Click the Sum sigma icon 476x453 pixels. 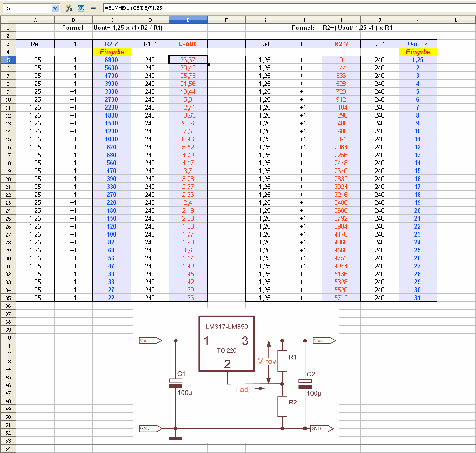click(81, 8)
